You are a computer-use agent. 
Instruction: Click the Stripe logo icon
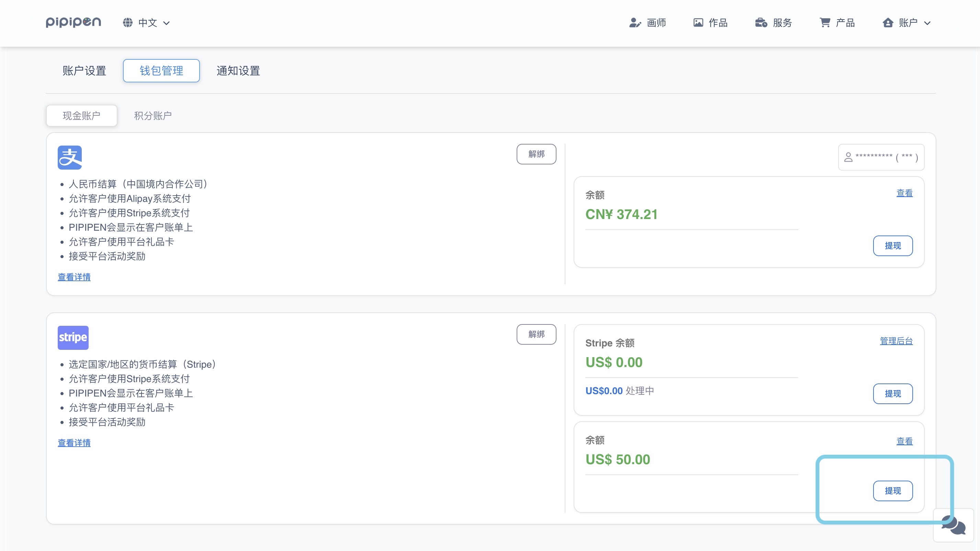click(73, 337)
